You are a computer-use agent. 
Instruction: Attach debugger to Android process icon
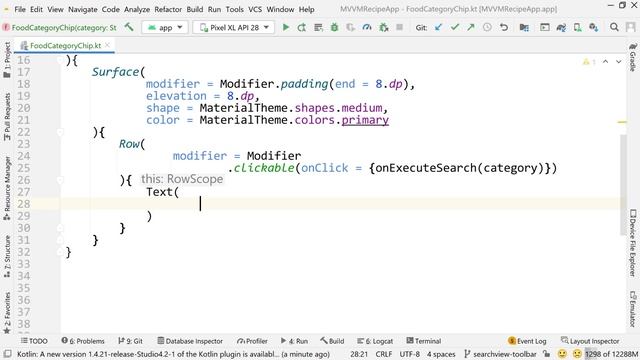[383, 27]
